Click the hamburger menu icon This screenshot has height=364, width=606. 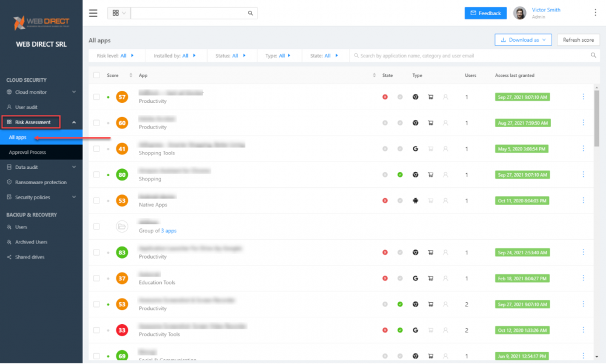coord(93,13)
